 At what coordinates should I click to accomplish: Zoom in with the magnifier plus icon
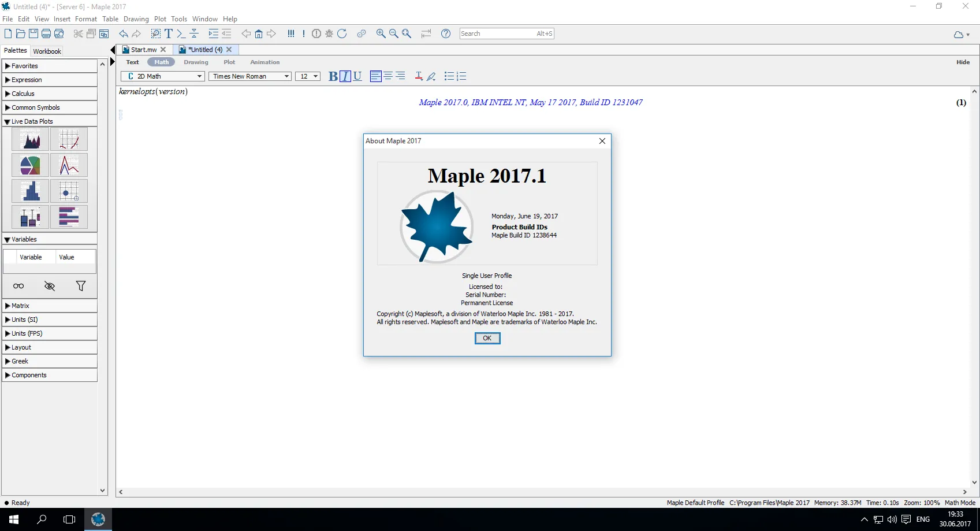pos(381,34)
